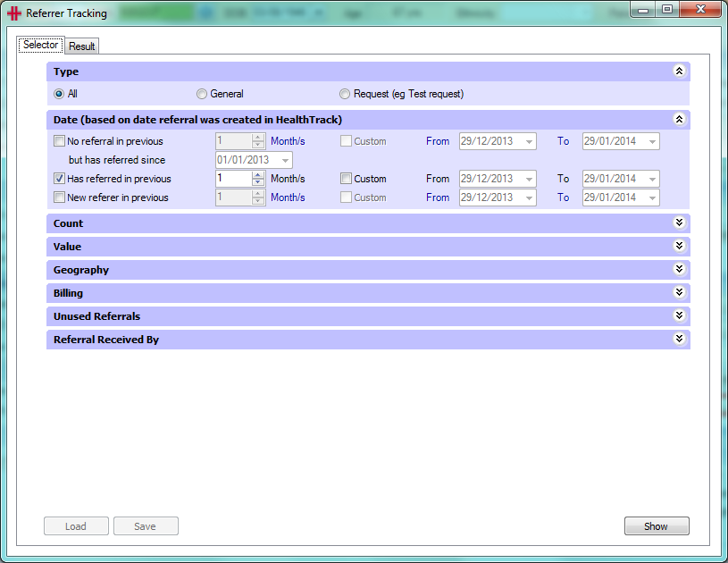Expand the Billing section chevron

point(679,292)
